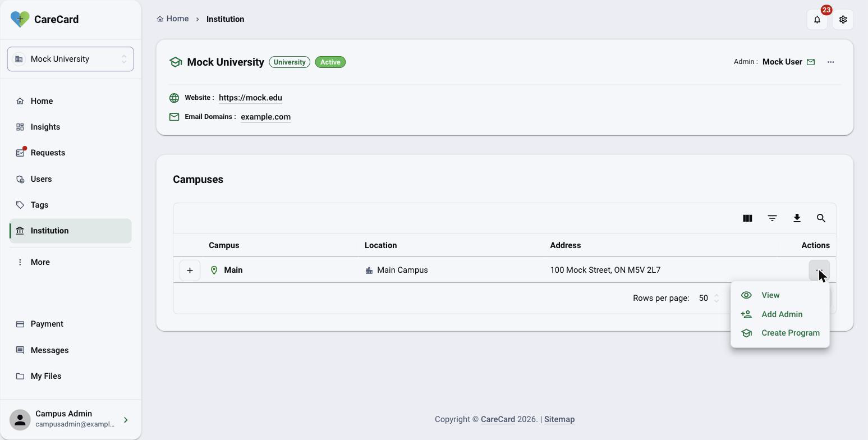Screen dimensions: 868x440
Task: Click the address 100 Mock Street, ON M5V 2L7
Action: tap(605, 270)
